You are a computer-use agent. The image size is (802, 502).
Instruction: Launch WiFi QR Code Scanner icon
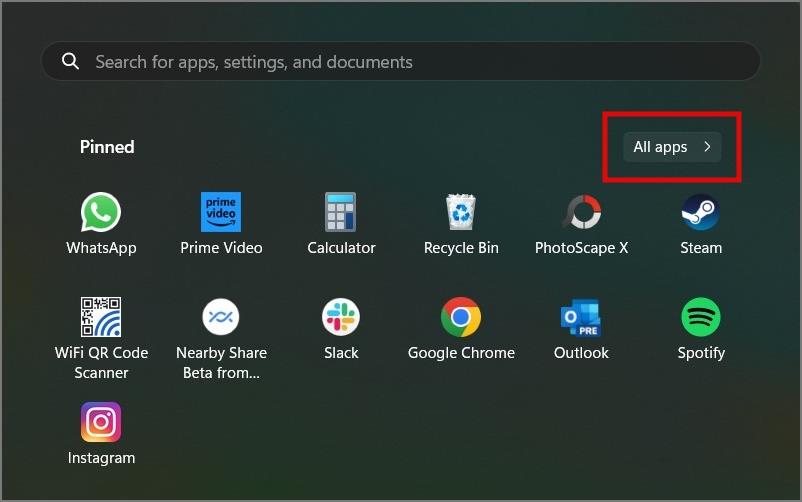pyautogui.click(x=101, y=317)
